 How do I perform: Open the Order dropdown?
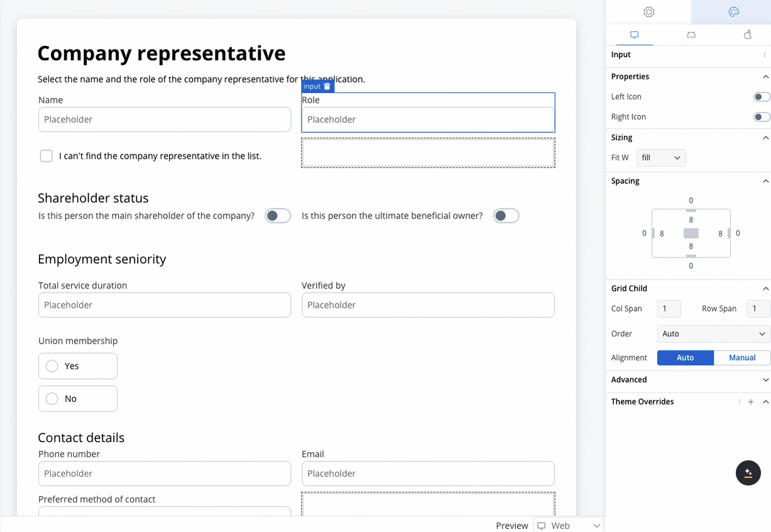[714, 334]
